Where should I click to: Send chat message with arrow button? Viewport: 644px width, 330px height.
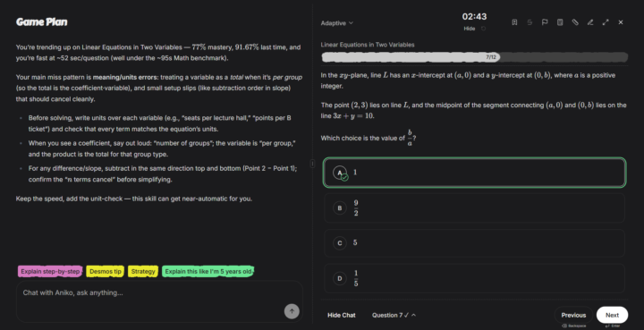[292, 311]
